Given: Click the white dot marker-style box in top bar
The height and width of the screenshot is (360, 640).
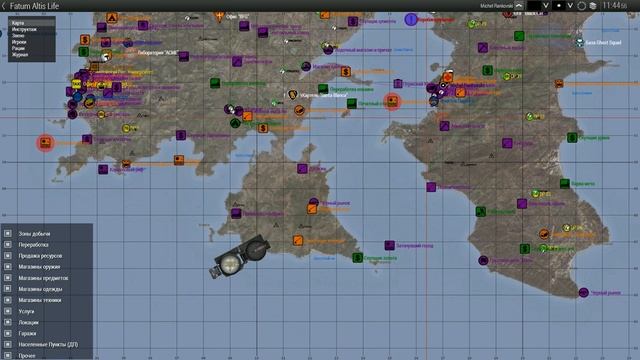Looking at the screenshot, I should (559, 6).
